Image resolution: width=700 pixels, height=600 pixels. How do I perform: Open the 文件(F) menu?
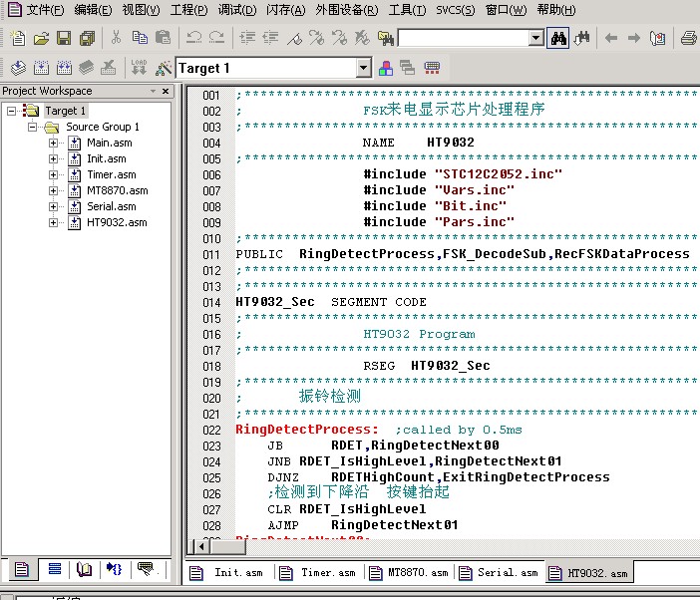[45, 9]
